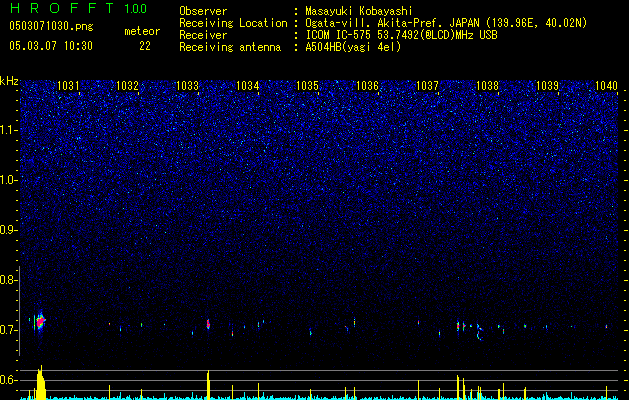Click the 'Receiver' field label
Image resolution: width=629 pixels, height=400 pixels.
(203, 35)
